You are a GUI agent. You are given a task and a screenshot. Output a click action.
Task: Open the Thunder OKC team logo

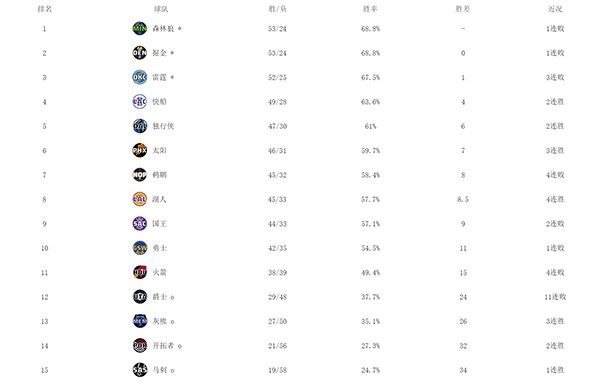point(140,77)
